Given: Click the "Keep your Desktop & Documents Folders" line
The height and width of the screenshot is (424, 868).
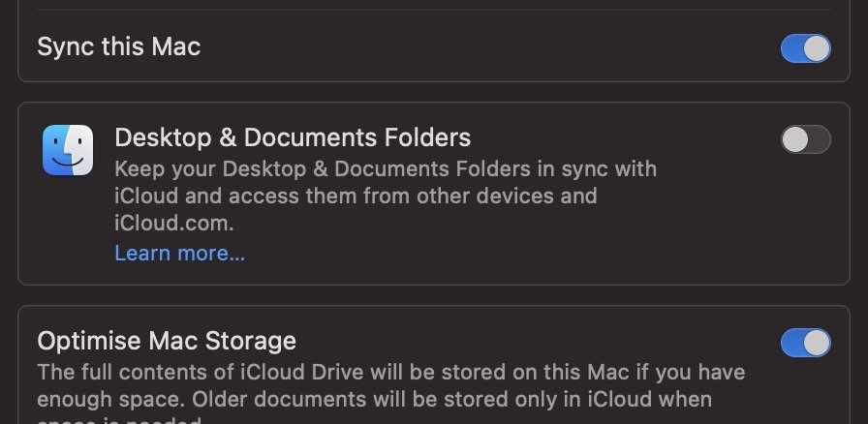Looking at the screenshot, I should [x=386, y=168].
